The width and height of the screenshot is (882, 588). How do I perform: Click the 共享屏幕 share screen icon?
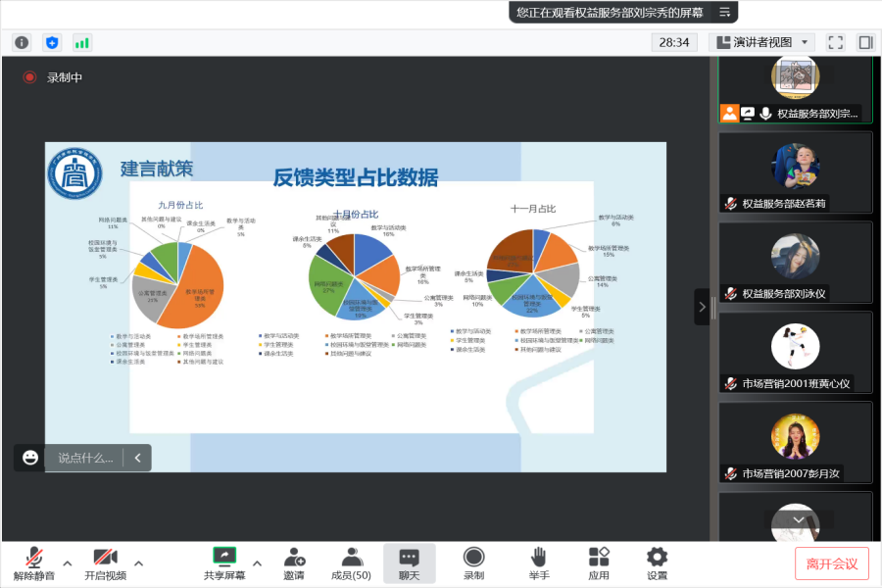(x=224, y=563)
